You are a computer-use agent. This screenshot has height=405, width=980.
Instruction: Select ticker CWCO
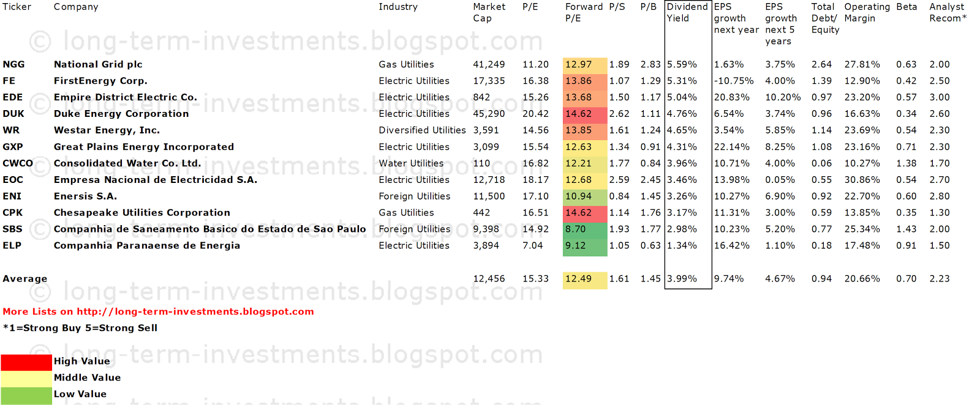18,163
